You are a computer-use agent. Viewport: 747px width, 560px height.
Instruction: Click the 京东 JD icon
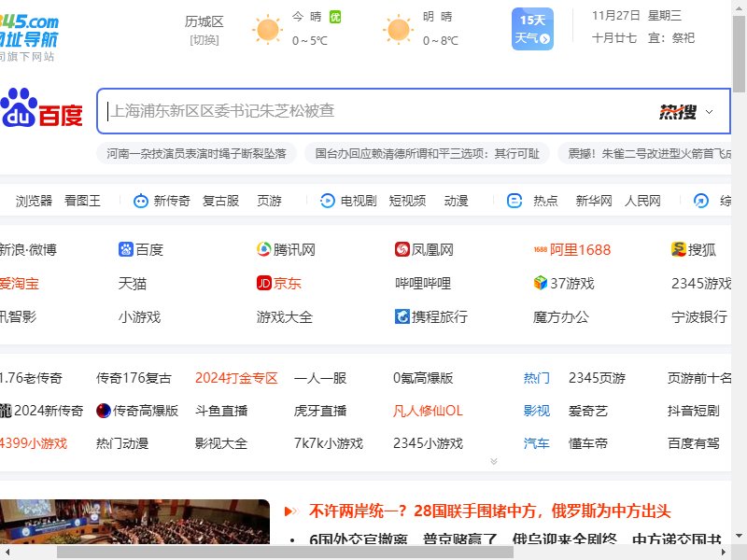coord(263,283)
